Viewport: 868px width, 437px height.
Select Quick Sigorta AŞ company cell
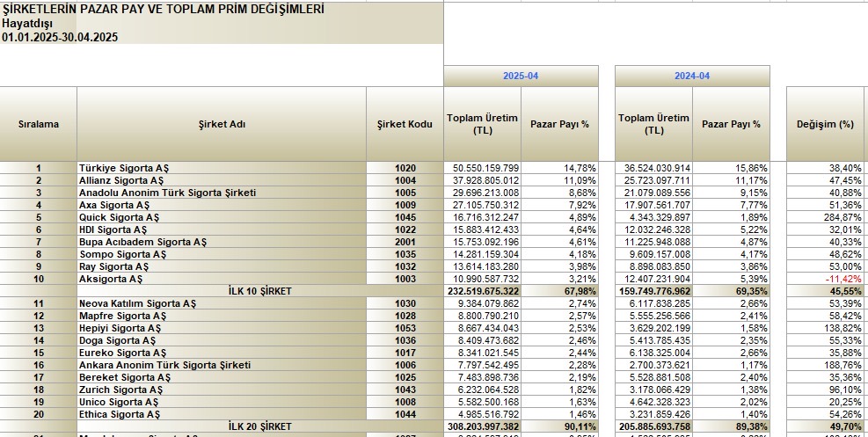[x=222, y=217]
